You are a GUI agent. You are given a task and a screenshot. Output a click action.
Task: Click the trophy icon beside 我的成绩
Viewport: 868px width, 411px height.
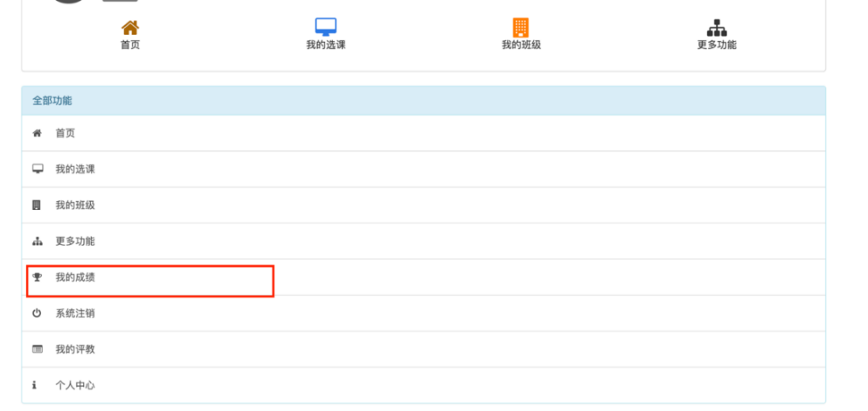(x=37, y=278)
